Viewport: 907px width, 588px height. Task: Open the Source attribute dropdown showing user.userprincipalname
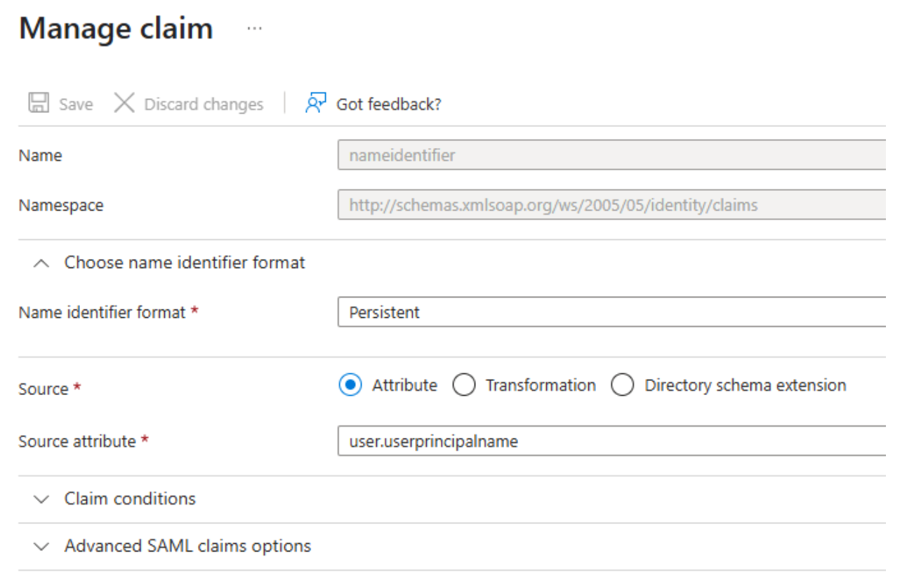coord(611,441)
